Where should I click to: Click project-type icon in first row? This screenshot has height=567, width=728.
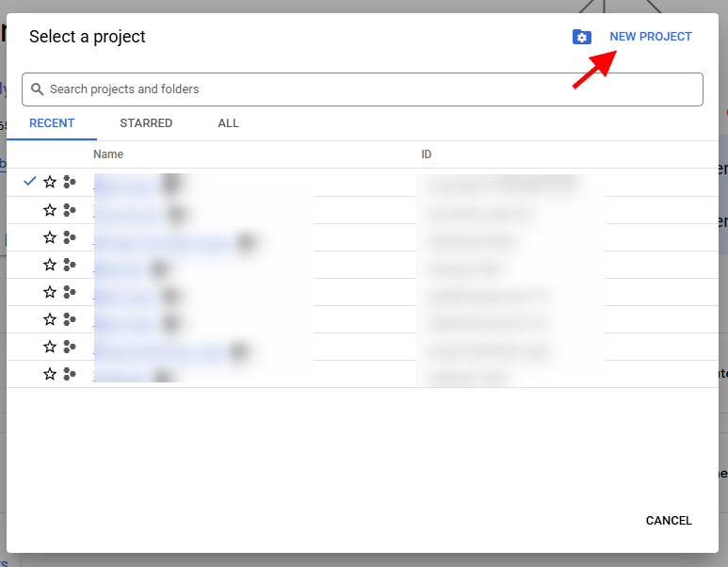coord(70,182)
